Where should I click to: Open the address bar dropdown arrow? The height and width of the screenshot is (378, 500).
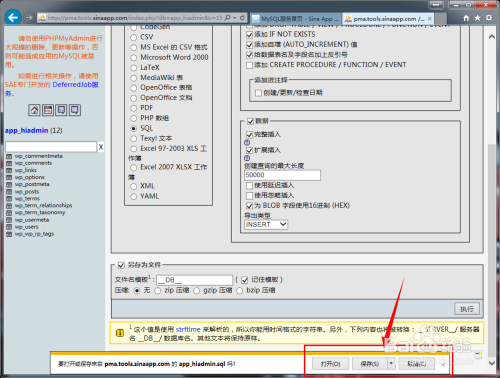point(235,18)
